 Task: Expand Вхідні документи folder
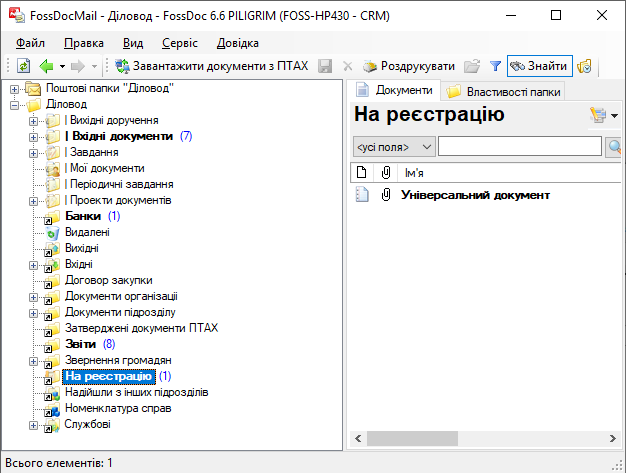34,137
